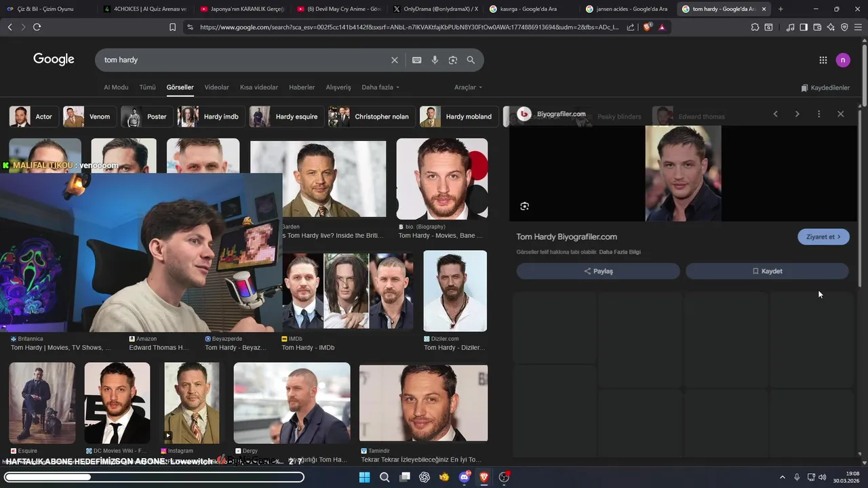Screen dimensions: 868x488
Task: Click the Brave Shields lion icon
Action: pyautogui.click(x=647, y=27)
